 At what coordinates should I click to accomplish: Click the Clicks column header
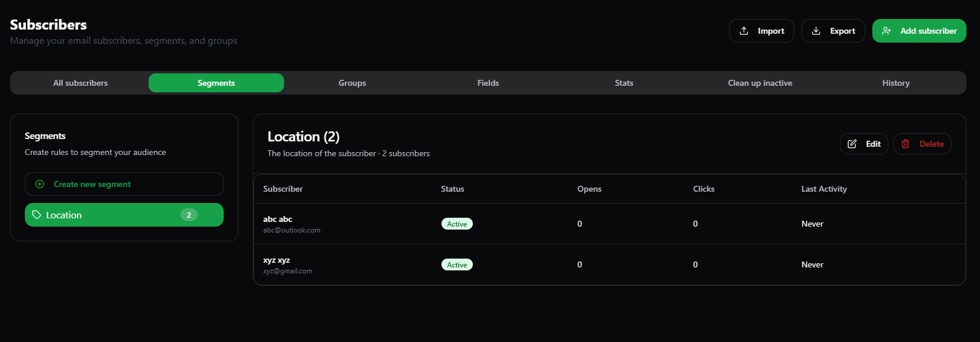point(704,189)
